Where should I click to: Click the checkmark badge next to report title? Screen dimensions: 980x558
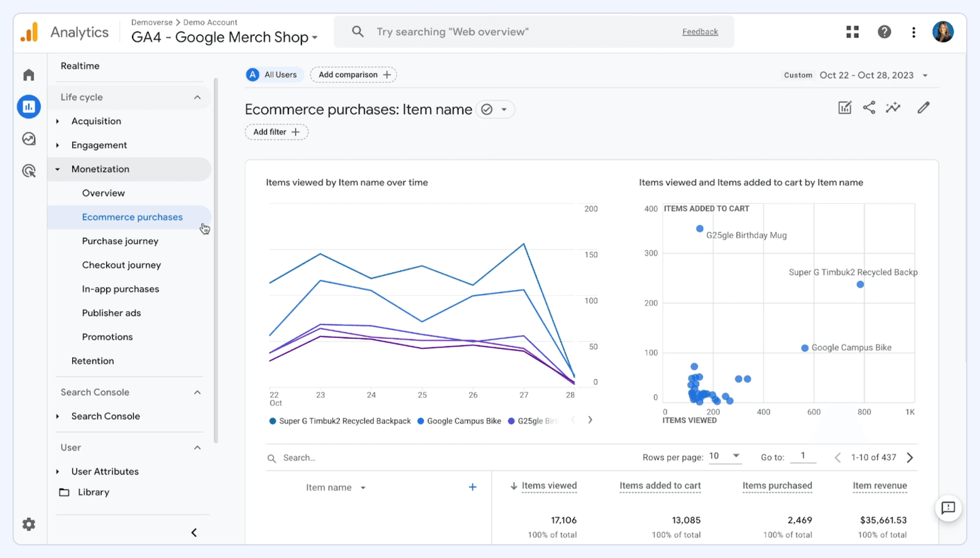[487, 109]
